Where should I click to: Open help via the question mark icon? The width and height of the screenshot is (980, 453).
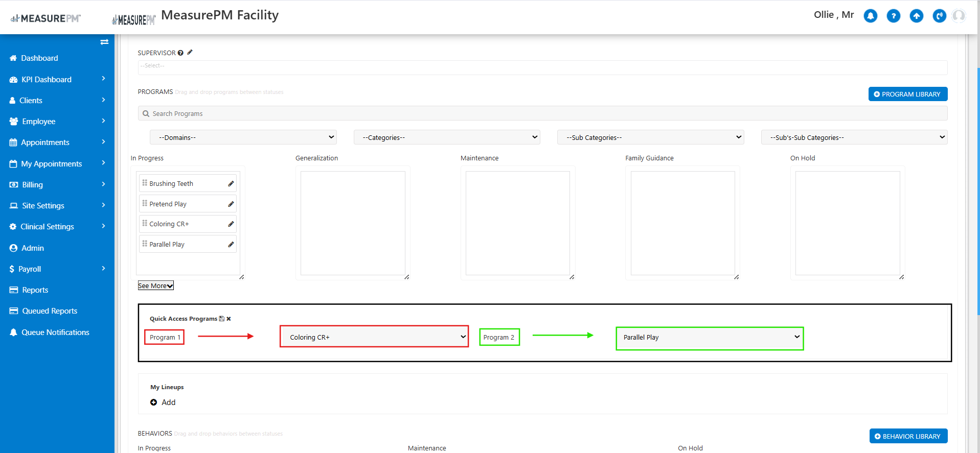point(893,16)
